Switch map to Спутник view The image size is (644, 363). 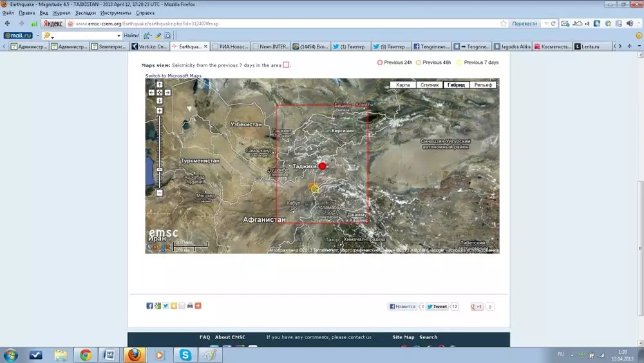coord(430,85)
